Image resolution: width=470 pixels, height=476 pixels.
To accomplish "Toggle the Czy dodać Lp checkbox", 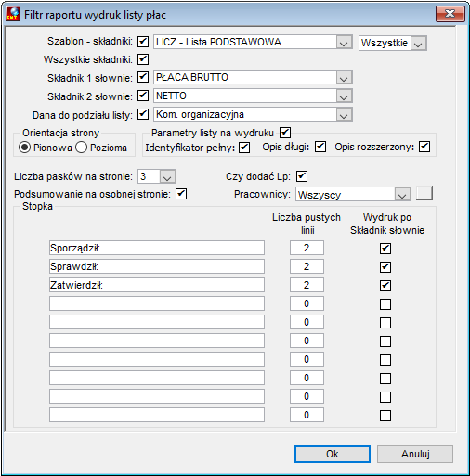I will pyautogui.click(x=302, y=176).
